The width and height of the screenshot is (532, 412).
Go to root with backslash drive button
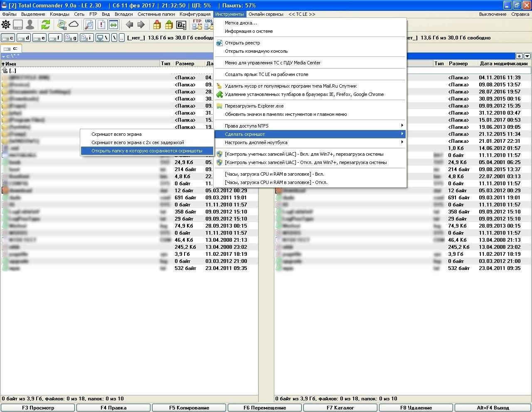click(x=114, y=38)
